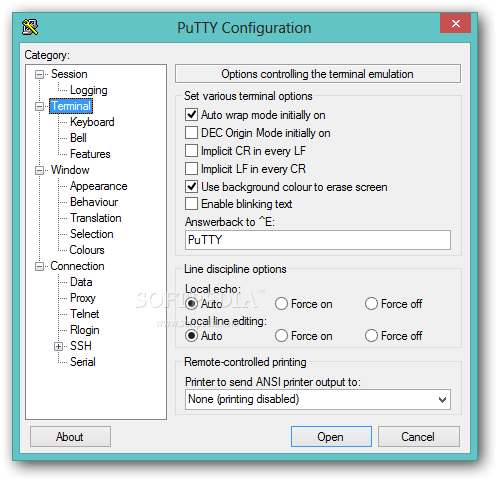Collapse the Window tree node
Image resolution: width=498 pixels, height=481 pixels.
(x=39, y=171)
